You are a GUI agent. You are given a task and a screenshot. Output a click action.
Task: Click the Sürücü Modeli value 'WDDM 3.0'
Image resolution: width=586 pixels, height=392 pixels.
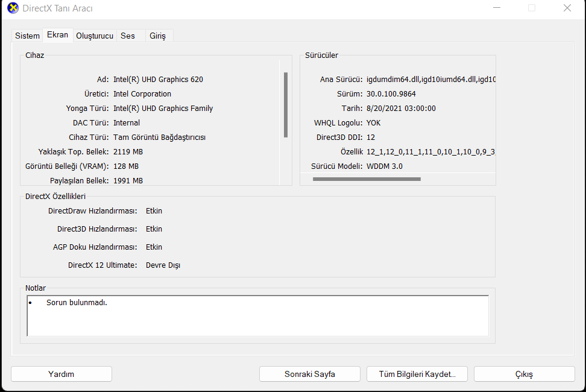385,166
